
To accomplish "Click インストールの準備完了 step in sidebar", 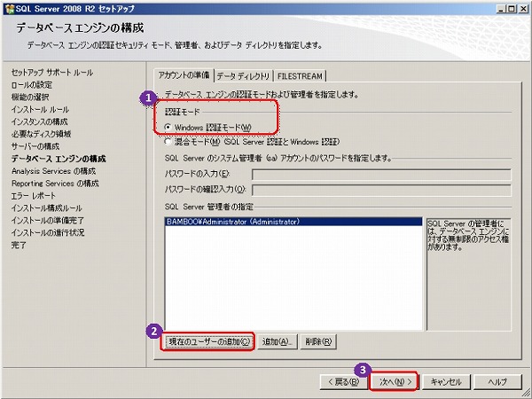I will (x=48, y=220).
